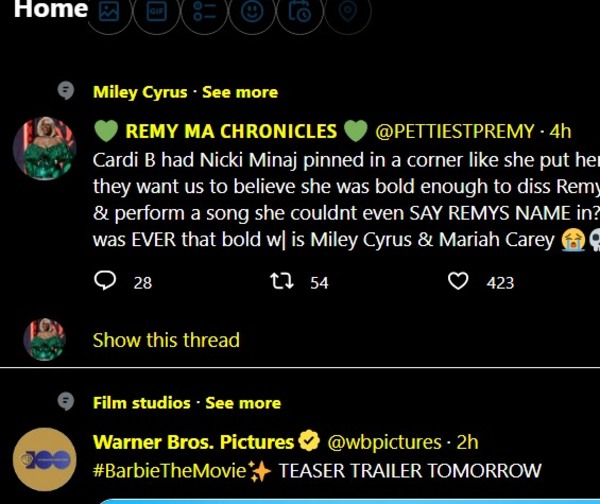Click the Miley Cyrus topic icon
This screenshot has width=600, height=504.
[x=66, y=91]
